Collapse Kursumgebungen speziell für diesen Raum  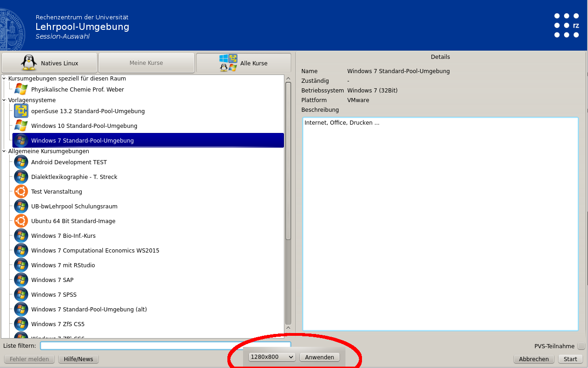(x=4, y=78)
